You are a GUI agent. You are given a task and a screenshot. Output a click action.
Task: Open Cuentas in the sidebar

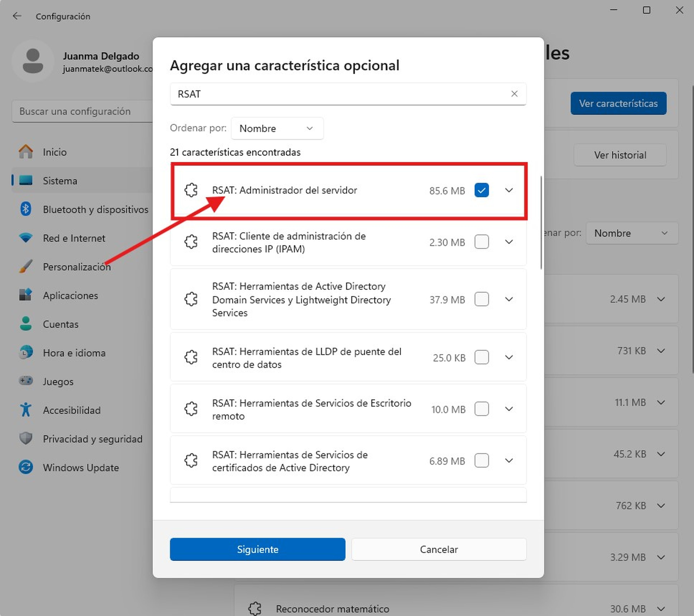coord(82,324)
